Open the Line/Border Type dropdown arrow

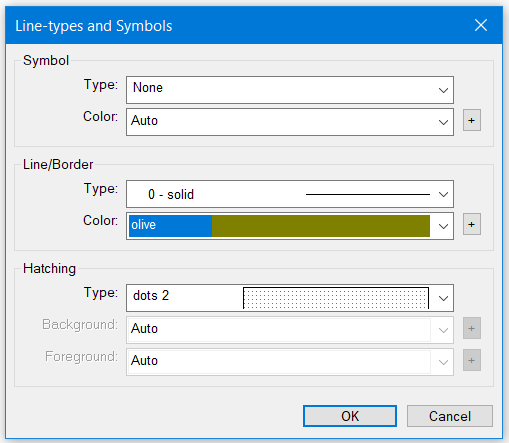[443, 194]
